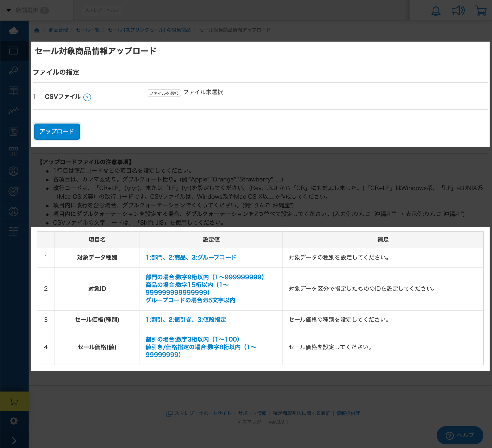The height and width of the screenshot is (448, 492).
Task: Click the 設定値 column header
Action: [211, 240]
